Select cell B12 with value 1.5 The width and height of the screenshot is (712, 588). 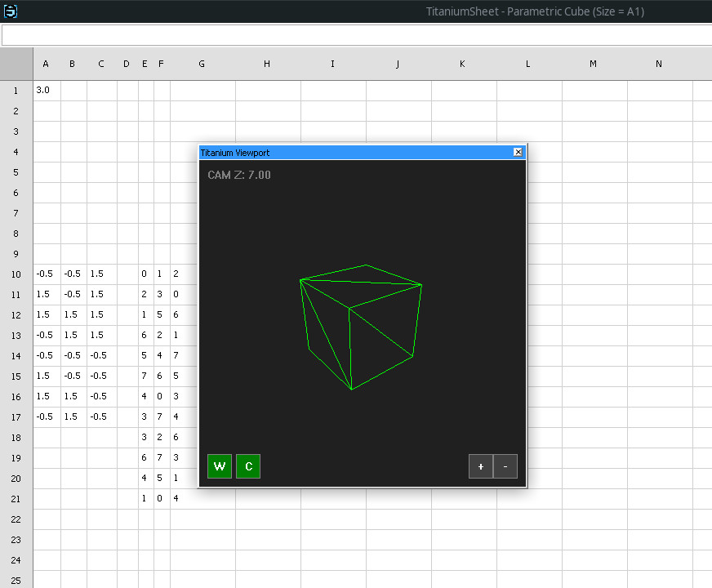pos(73,315)
